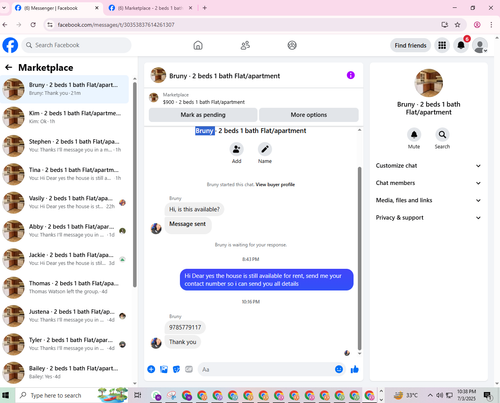Open the taskbar volume icon
This screenshot has width=500, height=403.
click(x=440, y=395)
